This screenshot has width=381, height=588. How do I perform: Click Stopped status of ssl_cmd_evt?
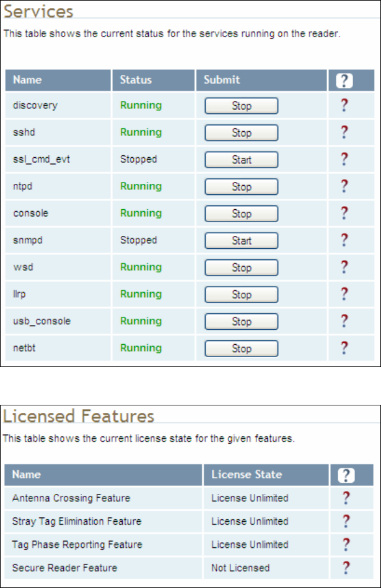[x=139, y=159]
